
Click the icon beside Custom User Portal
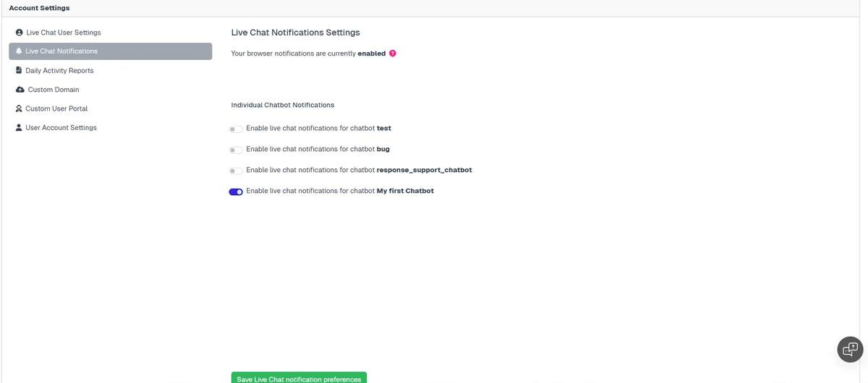click(x=19, y=108)
